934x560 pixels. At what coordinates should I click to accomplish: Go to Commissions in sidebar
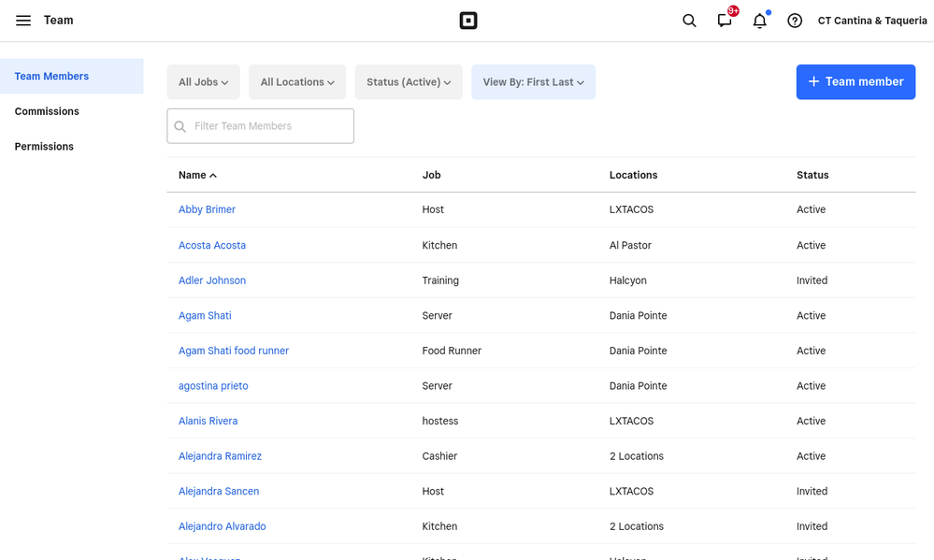tap(47, 111)
